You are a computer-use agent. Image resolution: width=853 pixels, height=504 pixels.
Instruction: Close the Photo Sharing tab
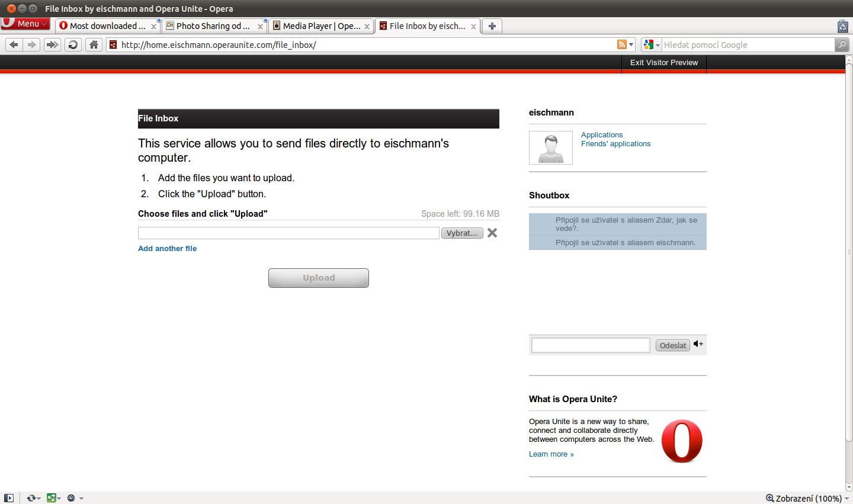click(260, 27)
